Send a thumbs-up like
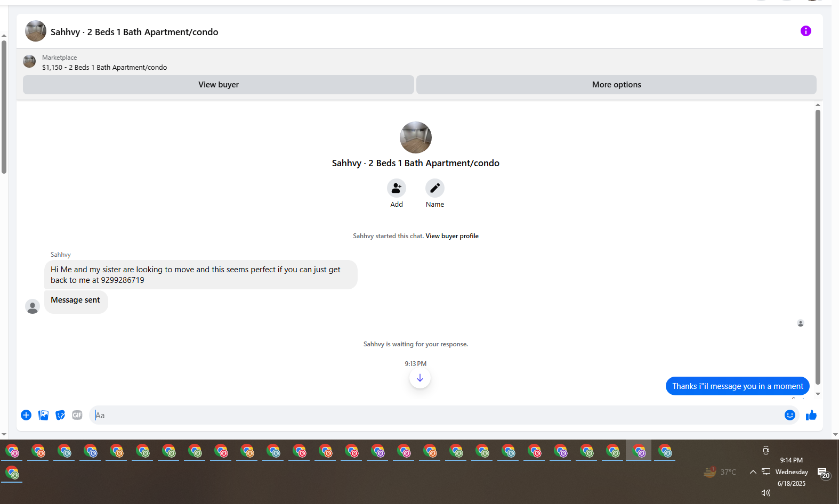Viewport: 839px width, 504px height. [x=811, y=415]
